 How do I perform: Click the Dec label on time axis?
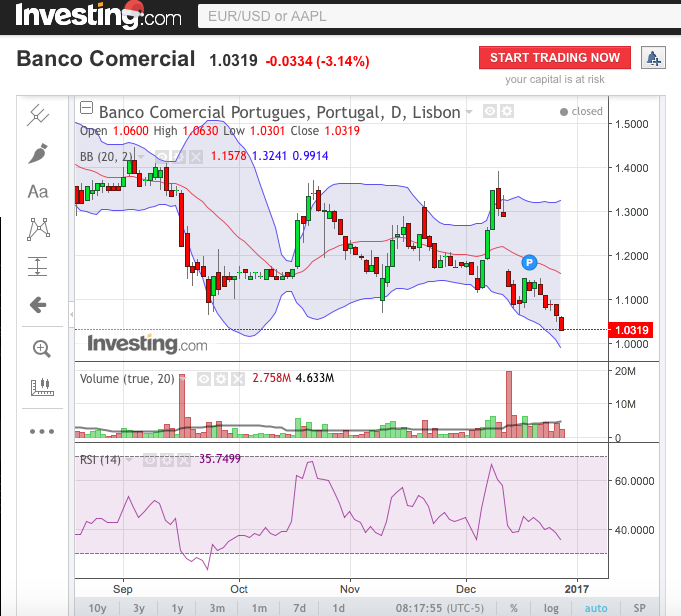pos(466,589)
